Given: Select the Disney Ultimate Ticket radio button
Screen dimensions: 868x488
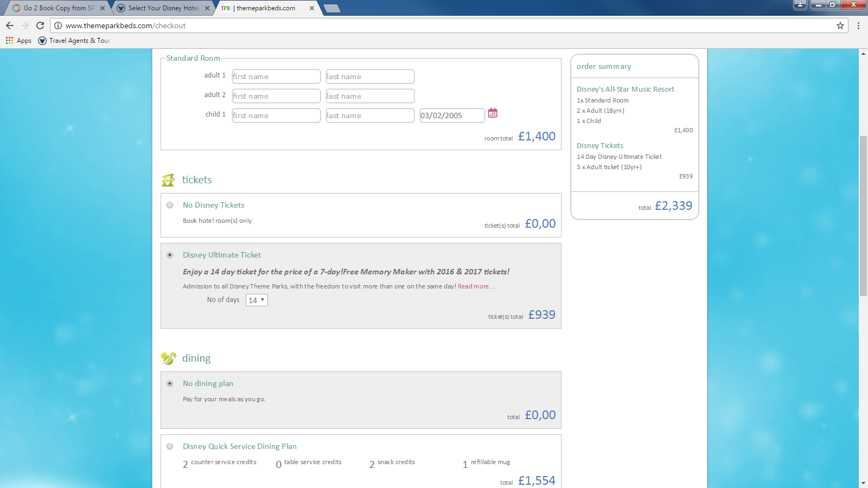Looking at the screenshot, I should click(x=170, y=255).
